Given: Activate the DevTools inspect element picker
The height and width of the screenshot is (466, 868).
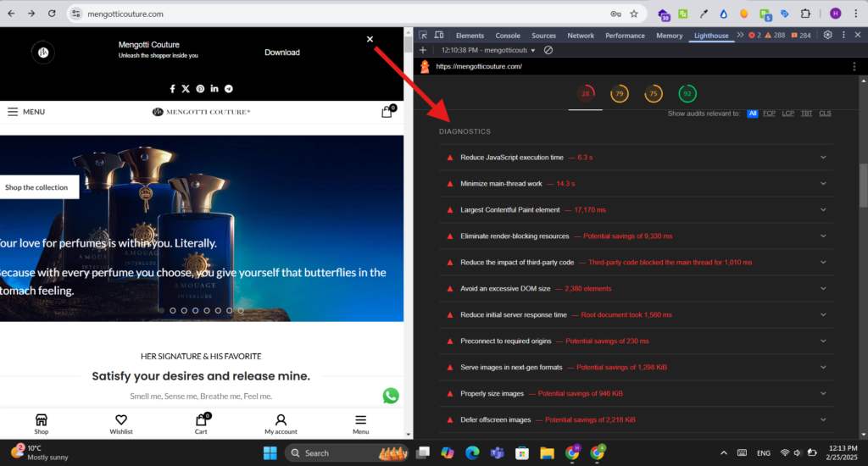Looking at the screenshot, I should point(423,35).
